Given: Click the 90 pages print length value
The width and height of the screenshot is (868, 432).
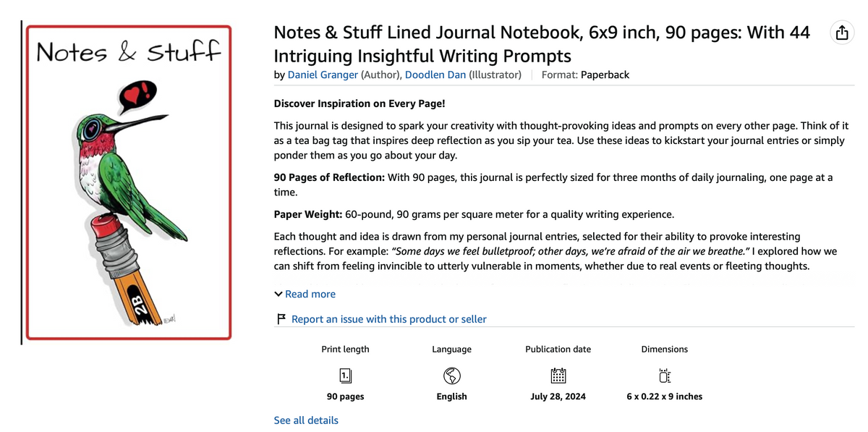Looking at the screenshot, I should (346, 397).
